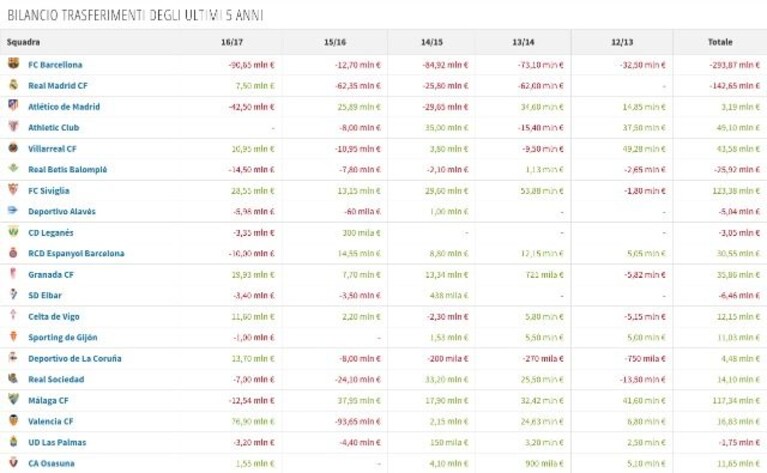Image resolution: width=767 pixels, height=473 pixels.
Task: Click the Valencia CF crest icon
Action: [13, 420]
